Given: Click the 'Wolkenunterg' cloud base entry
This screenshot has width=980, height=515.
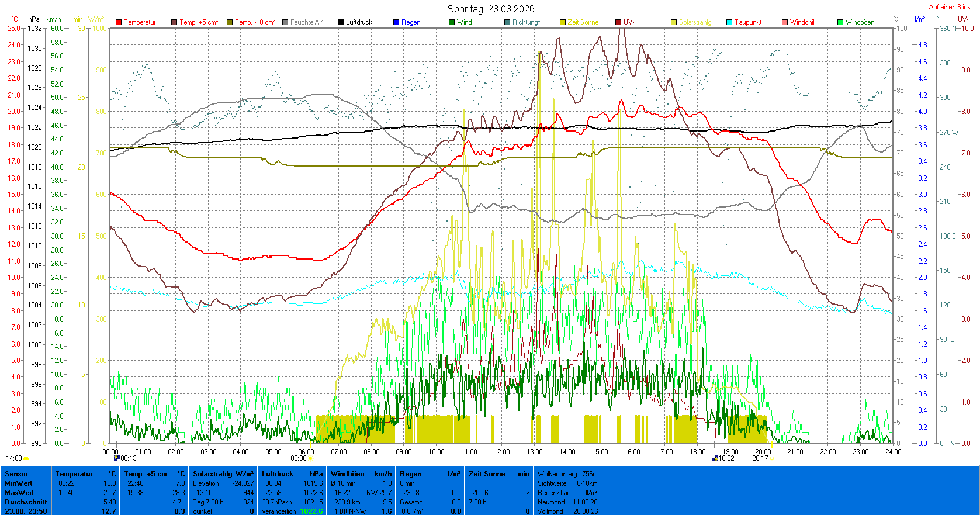Looking at the screenshot, I should tap(567, 474).
